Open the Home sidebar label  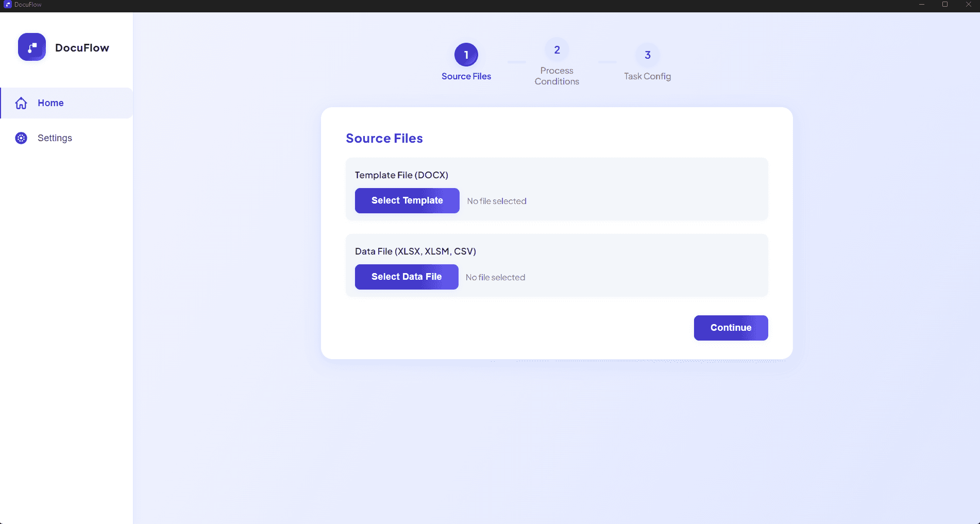[50, 103]
